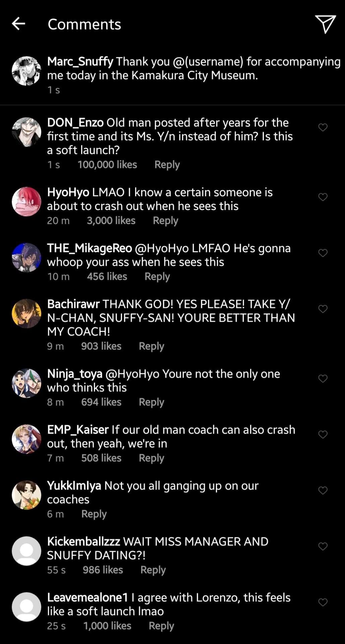The image size is (345, 644).
Task: Open the EMP_Kaiser username link
Action: 78,430
